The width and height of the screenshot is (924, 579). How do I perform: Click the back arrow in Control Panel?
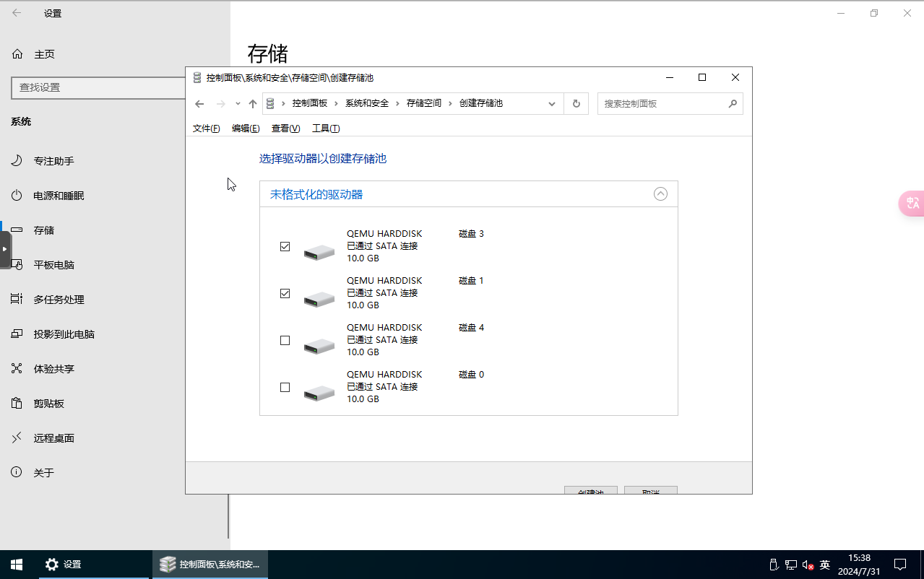pos(200,104)
